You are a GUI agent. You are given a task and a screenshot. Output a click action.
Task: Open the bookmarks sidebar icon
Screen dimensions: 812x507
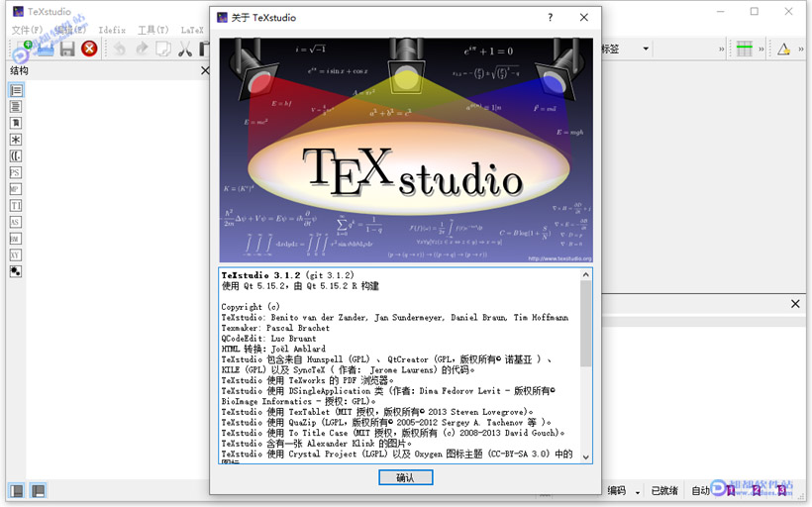pos(16,123)
